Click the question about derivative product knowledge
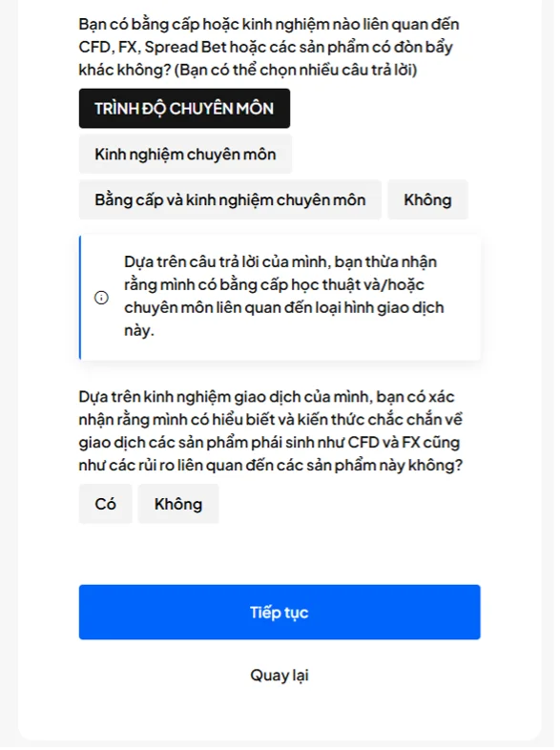This screenshot has height=750, width=560. 271,430
